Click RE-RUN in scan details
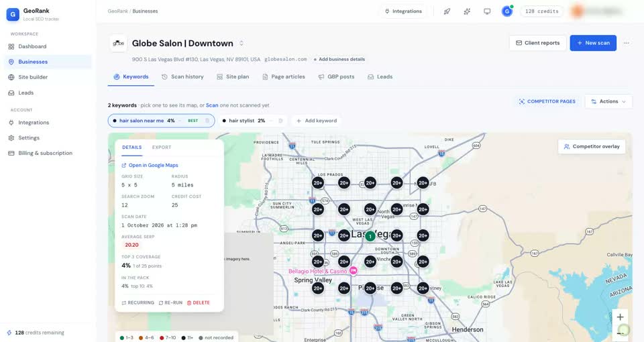The image size is (644, 342). click(x=170, y=302)
